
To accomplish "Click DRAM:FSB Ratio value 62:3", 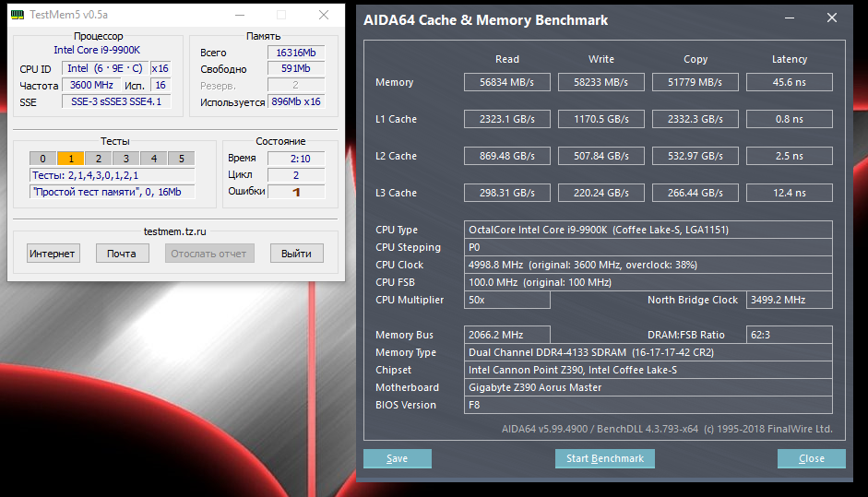I will click(790, 335).
